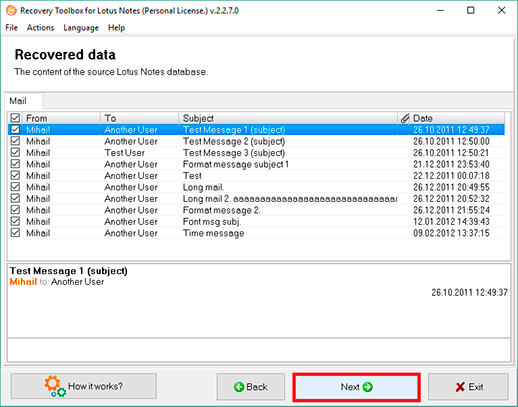
Task: Select the Format message subject 1 cell
Action: (236, 164)
